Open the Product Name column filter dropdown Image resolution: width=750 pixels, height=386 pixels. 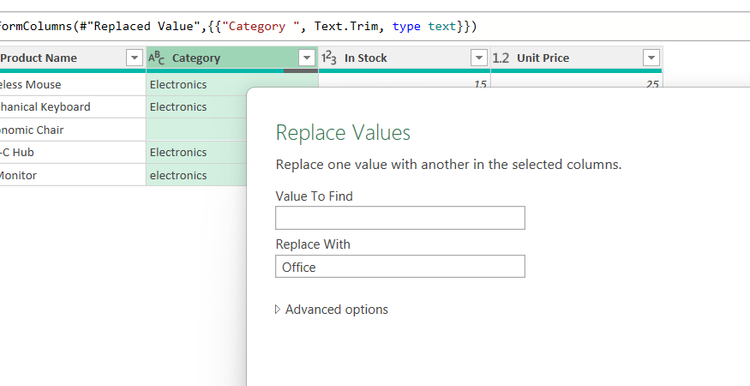pyautogui.click(x=134, y=58)
